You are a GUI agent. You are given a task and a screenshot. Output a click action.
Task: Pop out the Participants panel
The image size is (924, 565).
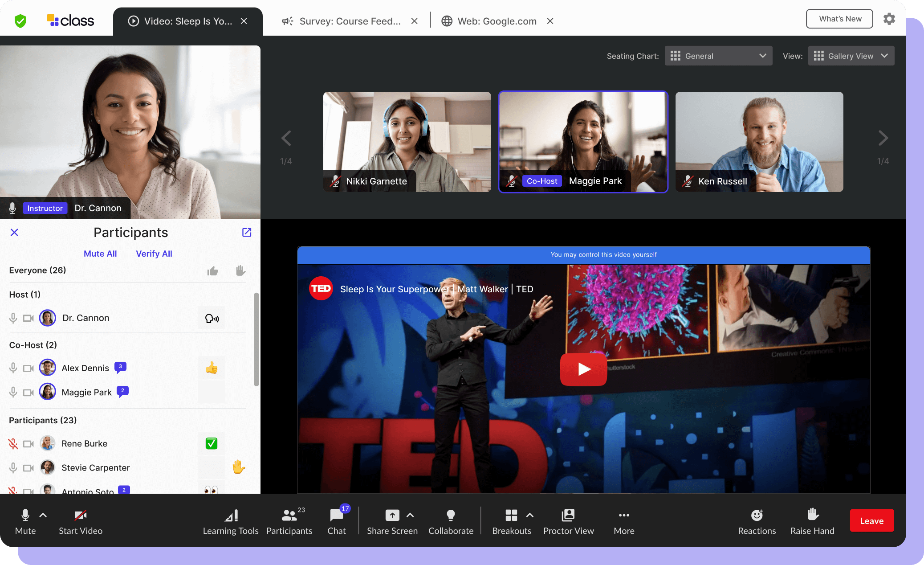[x=247, y=232]
